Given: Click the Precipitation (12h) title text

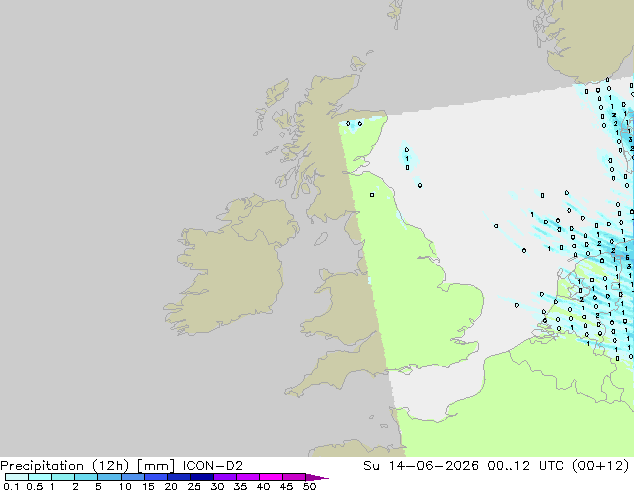Looking at the screenshot, I should (65, 466).
